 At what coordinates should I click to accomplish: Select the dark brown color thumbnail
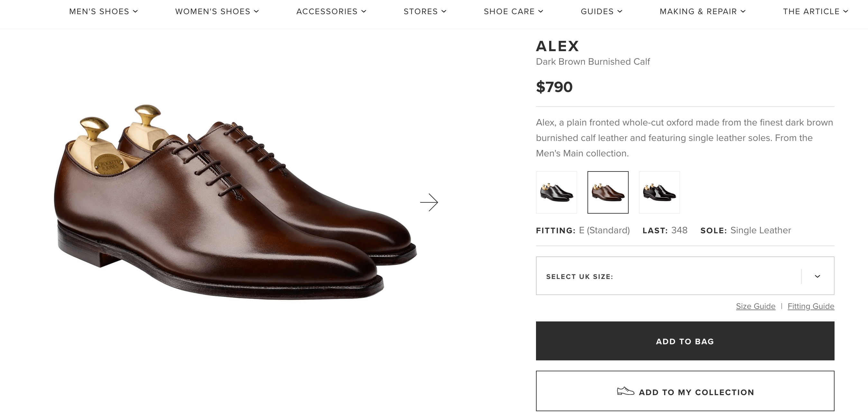(607, 192)
